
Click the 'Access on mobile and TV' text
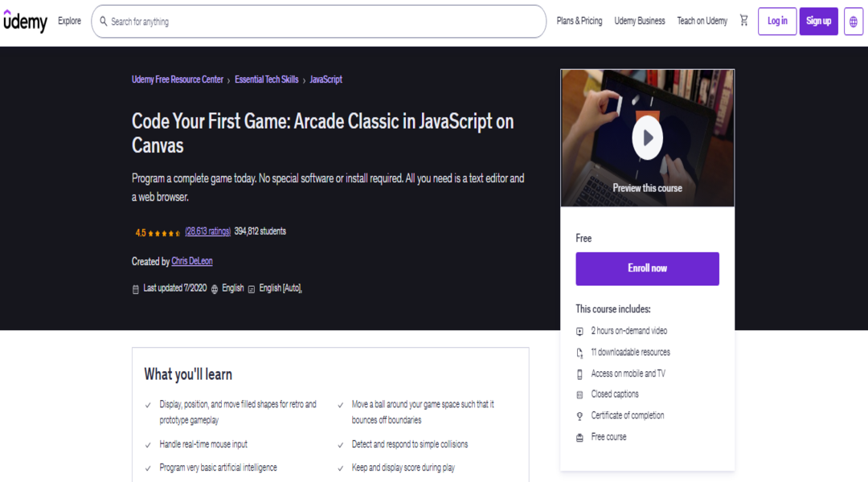click(x=628, y=374)
